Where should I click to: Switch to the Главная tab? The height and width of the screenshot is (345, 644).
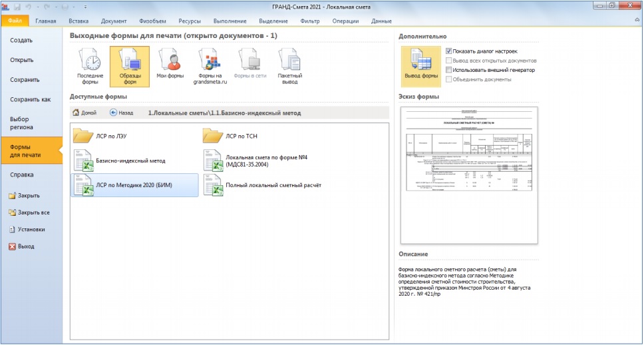[x=46, y=21]
